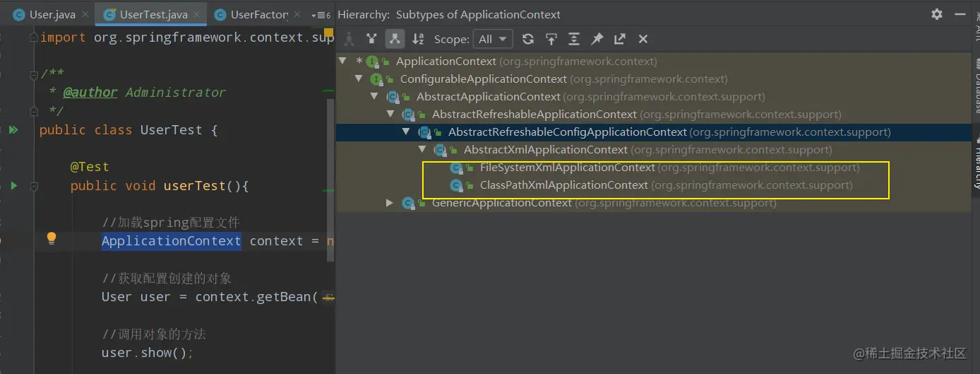The image size is (980, 374).
Task: Click the @Test annotation
Action: (x=90, y=167)
